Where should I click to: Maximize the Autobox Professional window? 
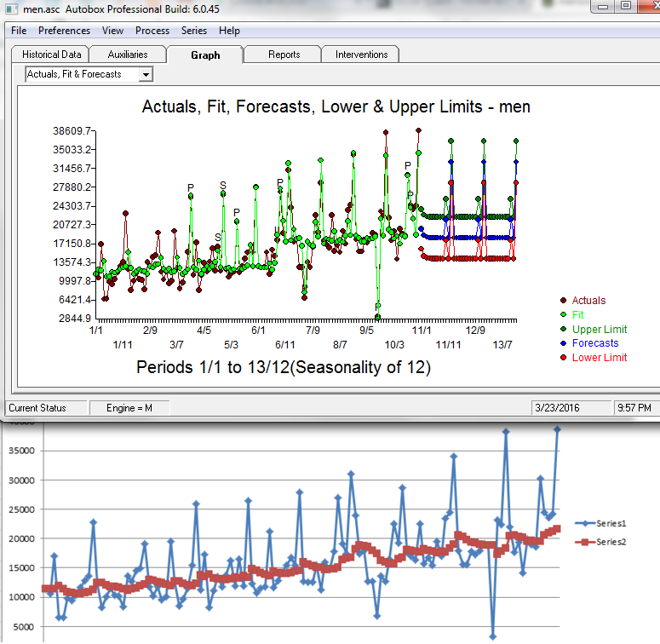(x=625, y=6)
